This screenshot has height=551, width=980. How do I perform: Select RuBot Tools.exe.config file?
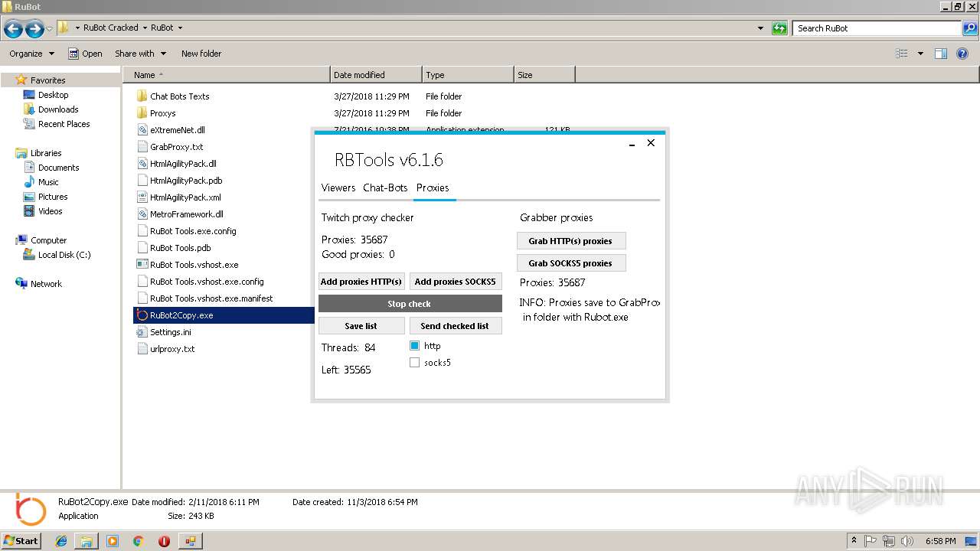click(193, 231)
